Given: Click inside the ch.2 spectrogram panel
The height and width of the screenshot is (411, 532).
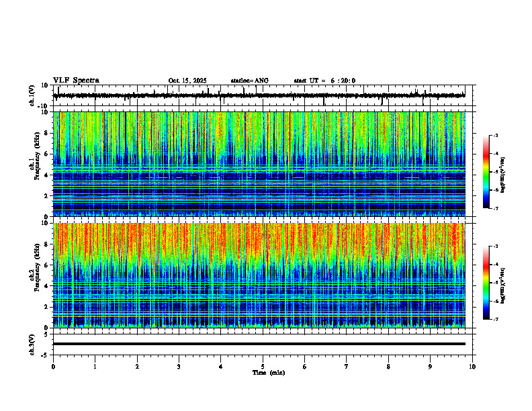Looking at the screenshot, I should coord(259,275).
